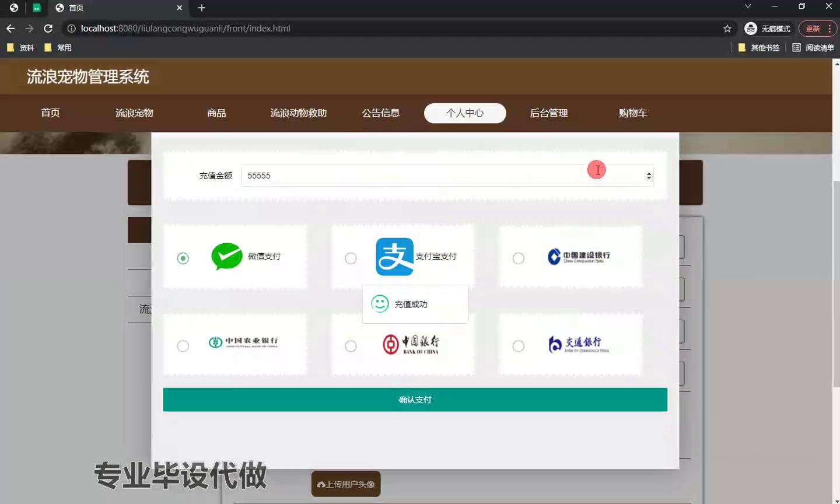Select the 微信支付 radio button

tap(183, 258)
